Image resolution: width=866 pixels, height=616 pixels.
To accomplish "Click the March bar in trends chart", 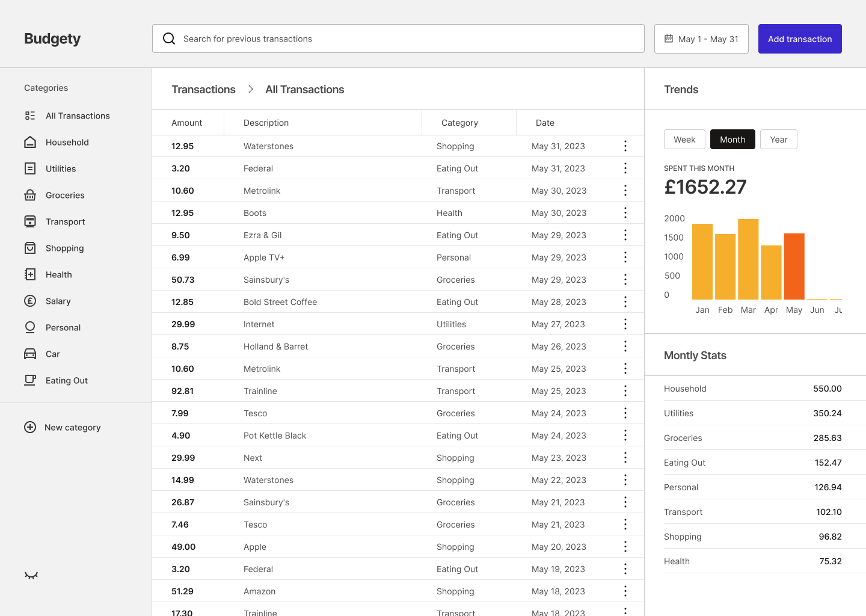I will (x=748, y=259).
